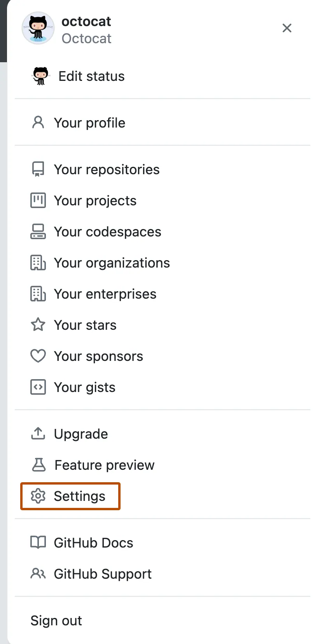Click the Your enterprises building icon
The height and width of the screenshot is (644, 315).
click(x=38, y=293)
